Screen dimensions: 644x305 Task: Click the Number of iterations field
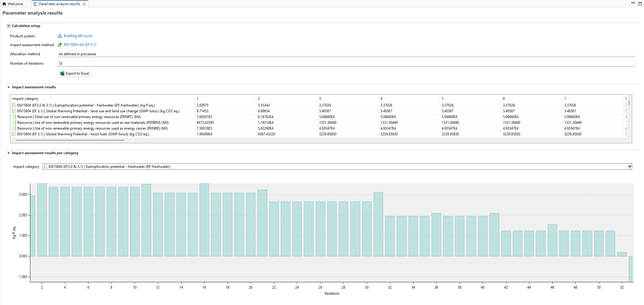[346, 63]
